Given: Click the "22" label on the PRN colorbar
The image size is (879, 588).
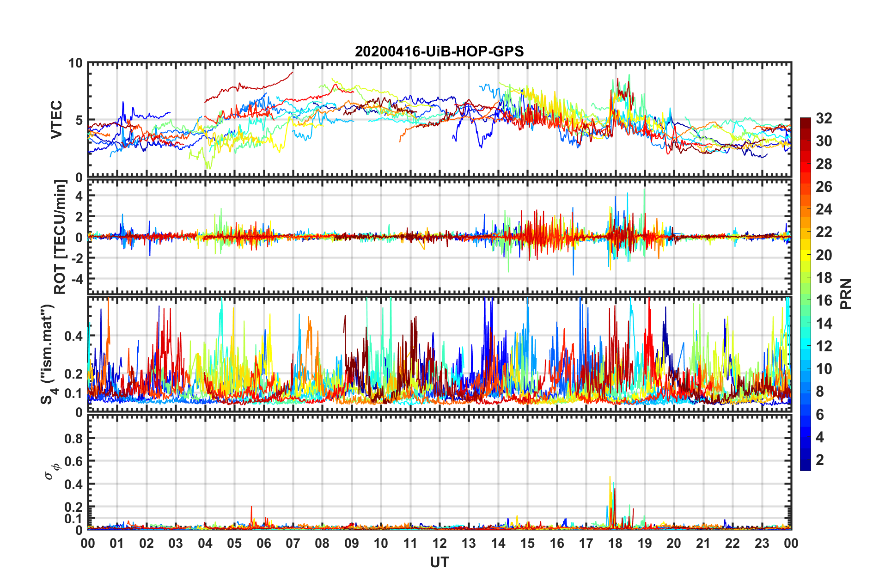Looking at the screenshot, I should [x=823, y=232].
